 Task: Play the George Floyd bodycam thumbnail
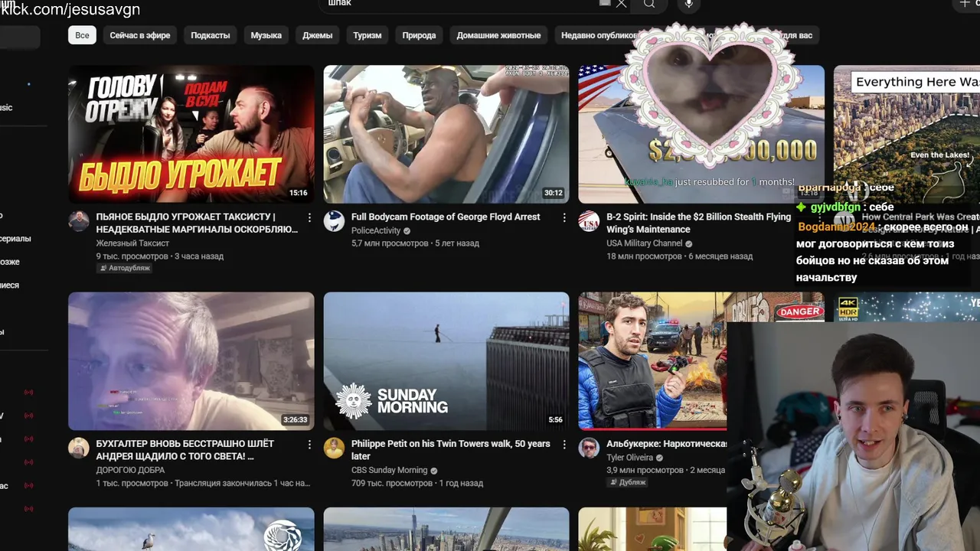[446, 134]
